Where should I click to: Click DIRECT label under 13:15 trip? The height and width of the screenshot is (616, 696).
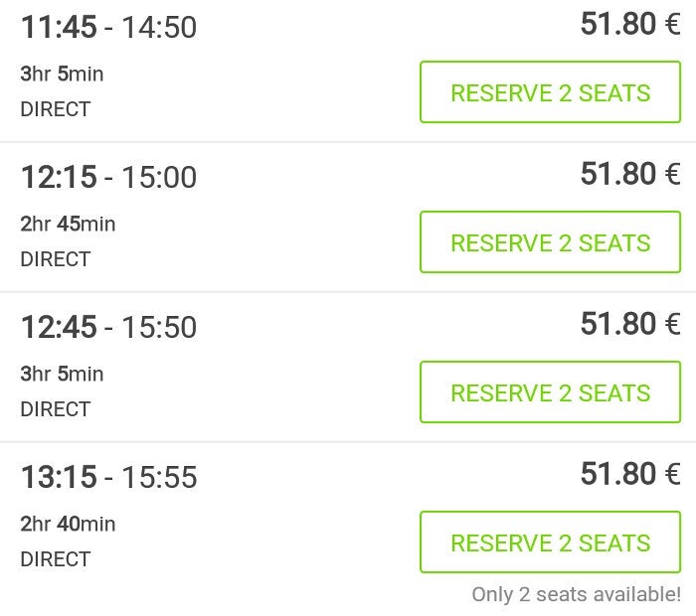(x=55, y=559)
